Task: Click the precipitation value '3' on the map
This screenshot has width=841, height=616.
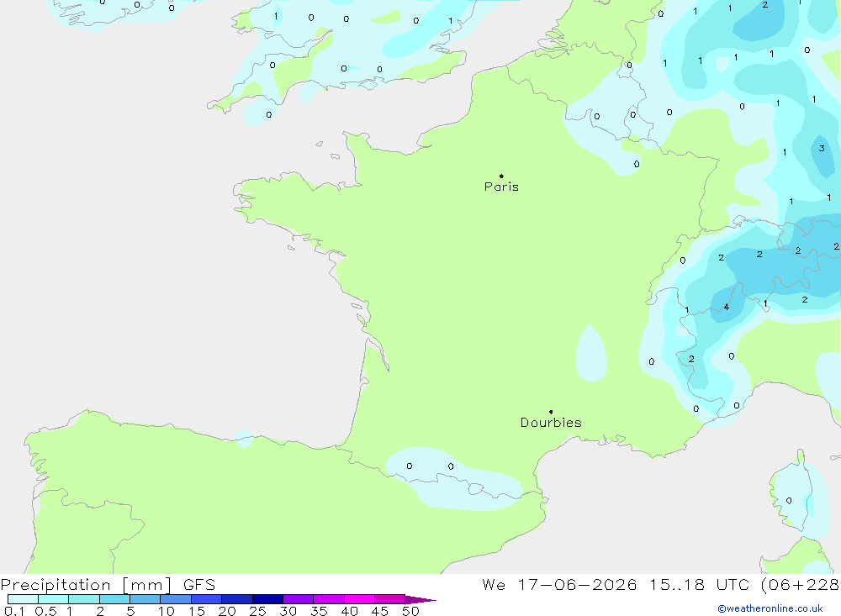Action: pos(822,149)
